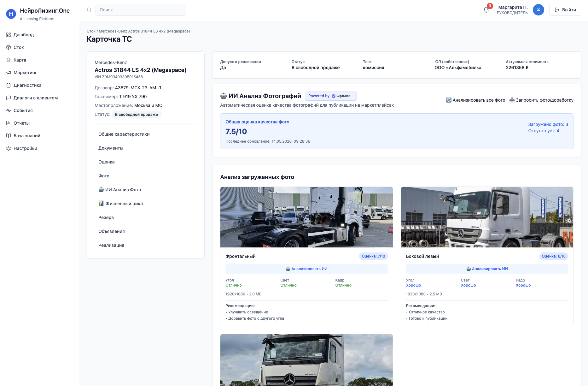Run Анализировать ИИ for Боковой левый photo
The image size is (588, 386).
(x=487, y=269)
